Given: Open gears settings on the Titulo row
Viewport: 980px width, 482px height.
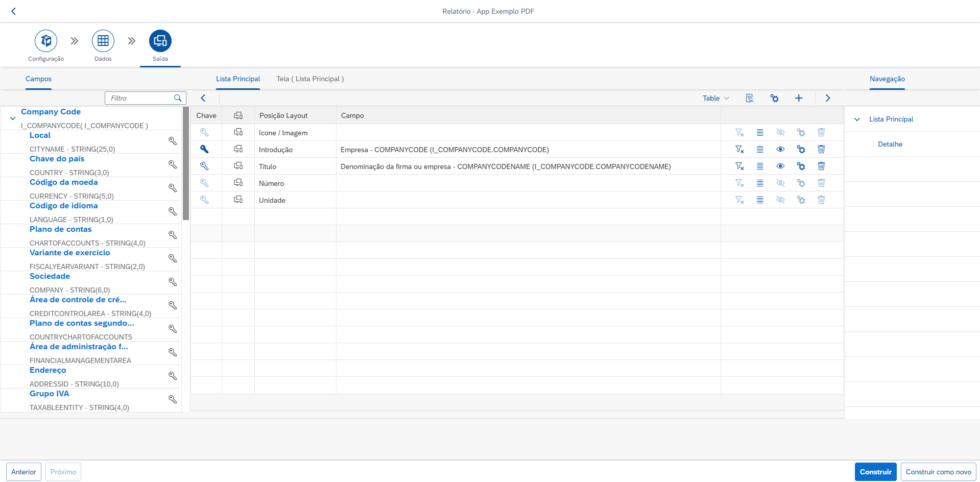Looking at the screenshot, I should coord(801,166).
